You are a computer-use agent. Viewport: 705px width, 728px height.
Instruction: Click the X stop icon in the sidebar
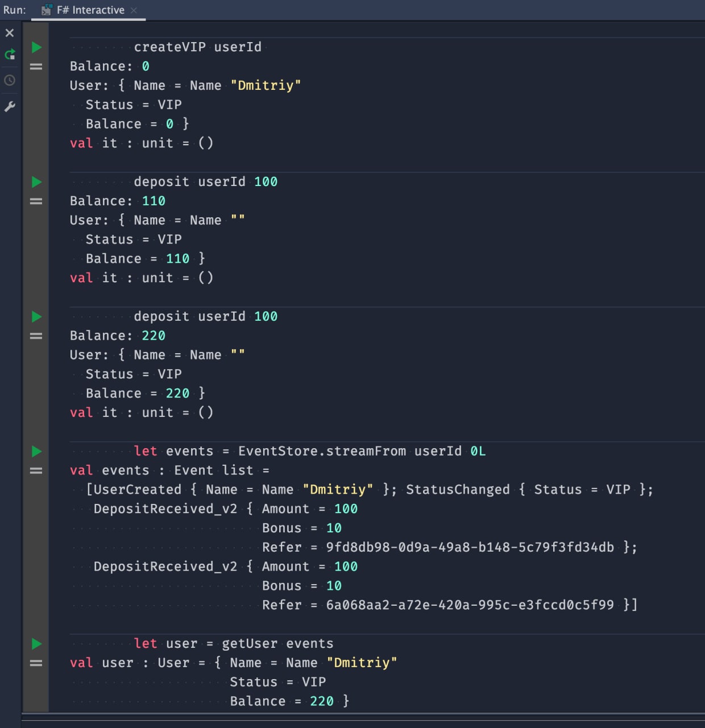tap(10, 33)
